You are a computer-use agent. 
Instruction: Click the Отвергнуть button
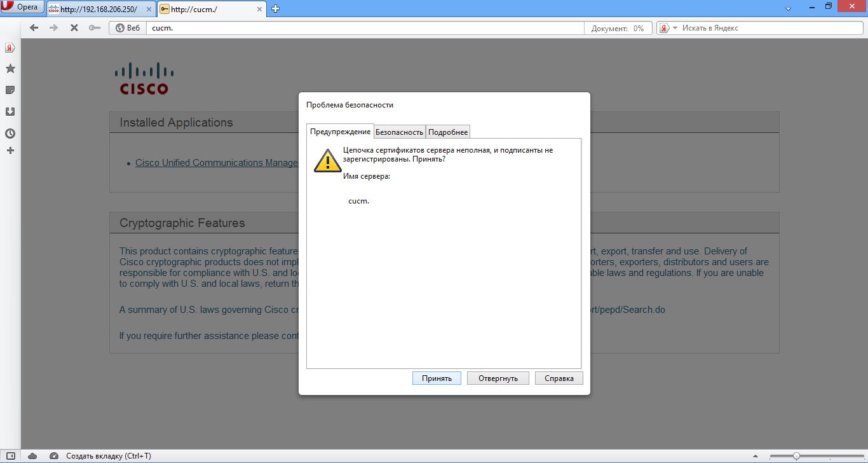click(498, 378)
